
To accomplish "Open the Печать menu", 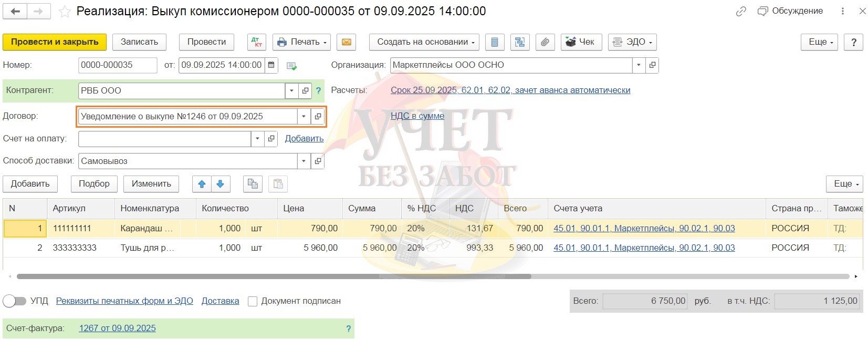I will tap(301, 42).
